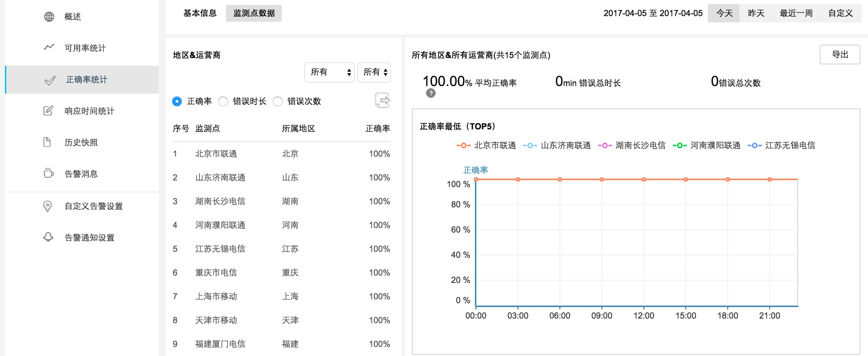Image resolution: width=868 pixels, height=356 pixels.
Task: Select the 错误次数 radio button
Action: click(x=278, y=101)
